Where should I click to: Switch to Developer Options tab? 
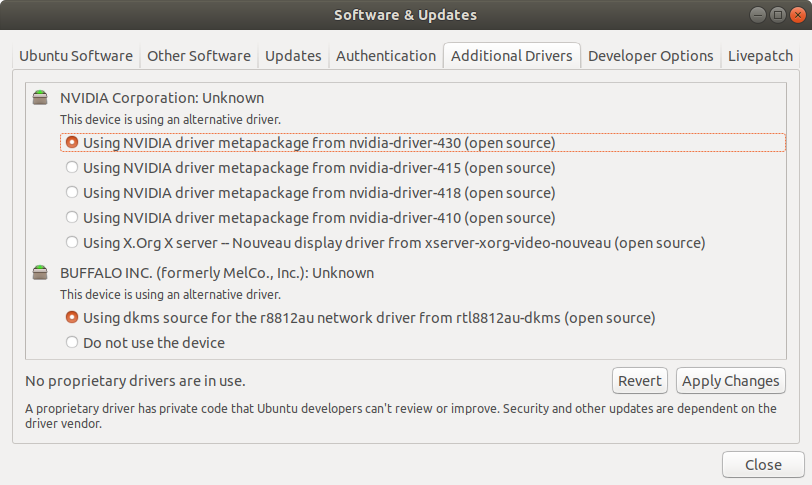[650, 56]
